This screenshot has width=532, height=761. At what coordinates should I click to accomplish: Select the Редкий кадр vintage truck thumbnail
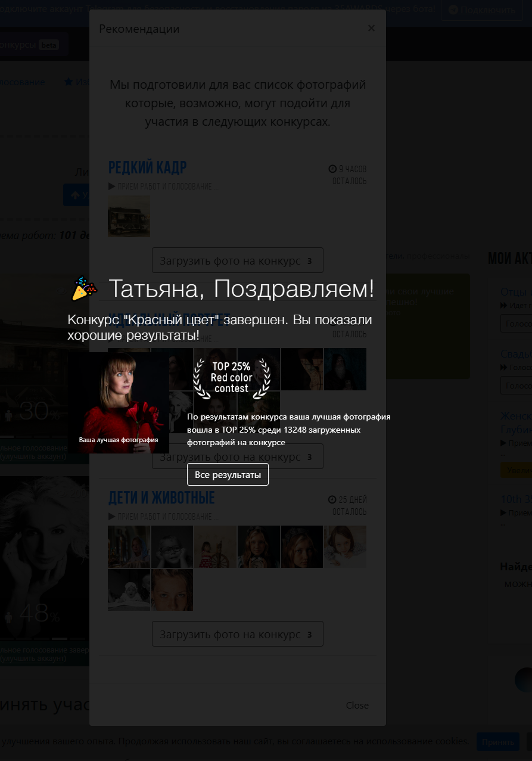(129, 216)
